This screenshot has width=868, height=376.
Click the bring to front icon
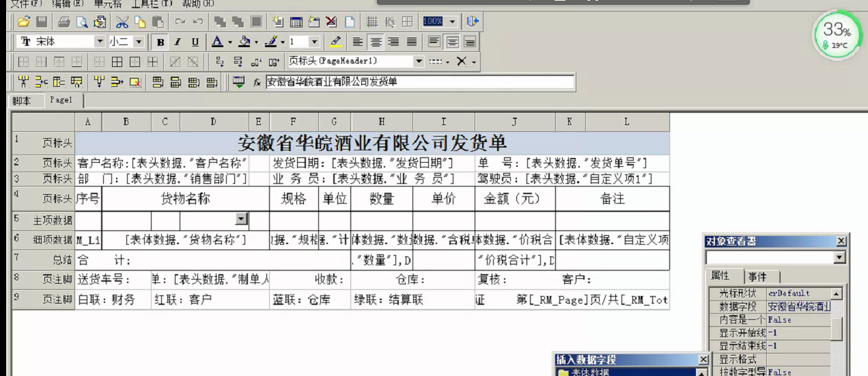[221, 22]
